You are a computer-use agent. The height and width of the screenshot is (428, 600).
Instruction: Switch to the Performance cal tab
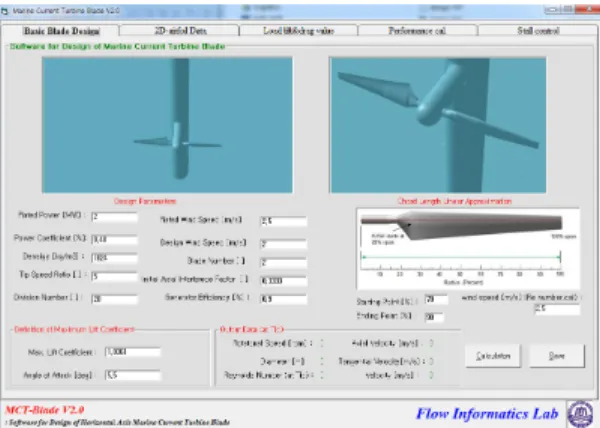point(417,31)
